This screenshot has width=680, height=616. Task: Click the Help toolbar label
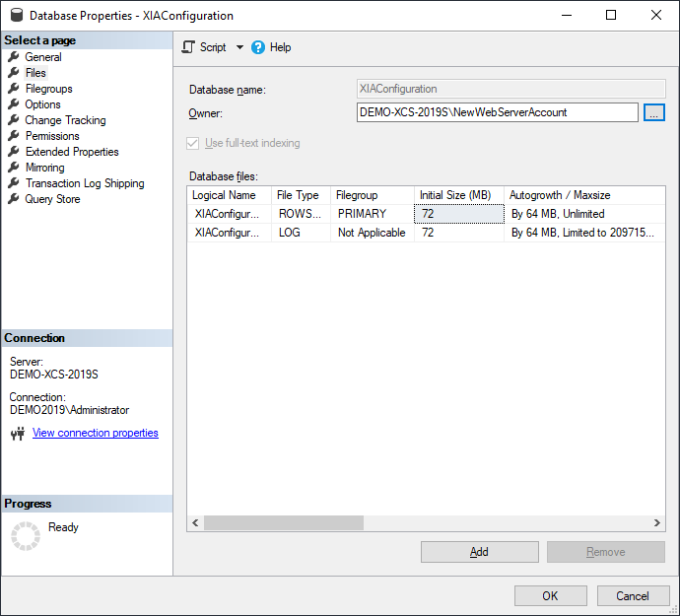point(280,47)
